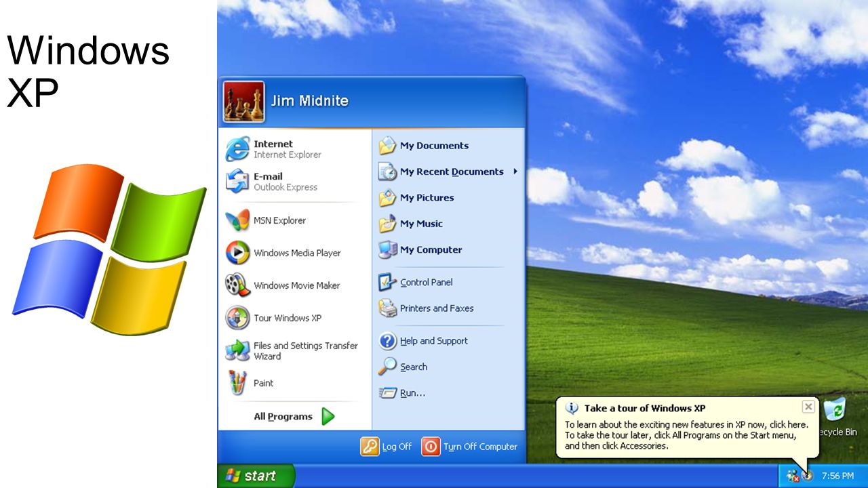
Task: Open My Music folder icon
Action: (x=387, y=224)
